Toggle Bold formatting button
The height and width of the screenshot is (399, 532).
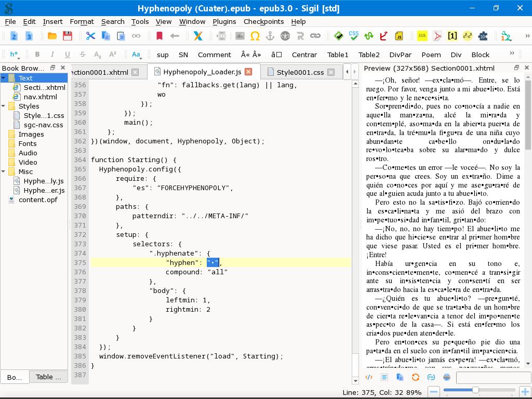pyautogui.click(x=37, y=55)
